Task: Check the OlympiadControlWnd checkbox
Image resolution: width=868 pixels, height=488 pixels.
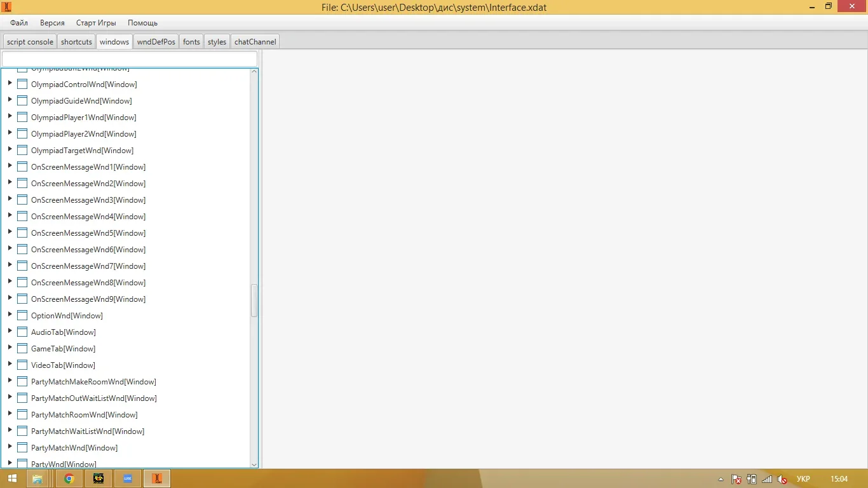Action: pyautogui.click(x=22, y=83)
